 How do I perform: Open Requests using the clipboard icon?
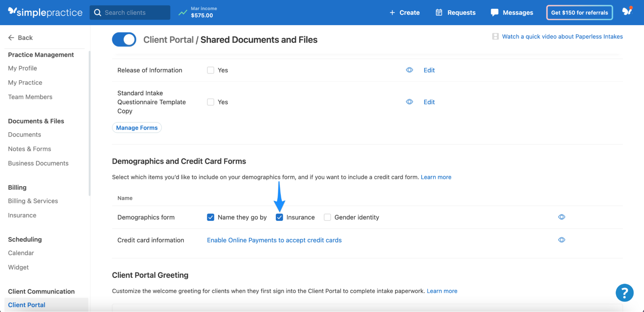(438, 12)
